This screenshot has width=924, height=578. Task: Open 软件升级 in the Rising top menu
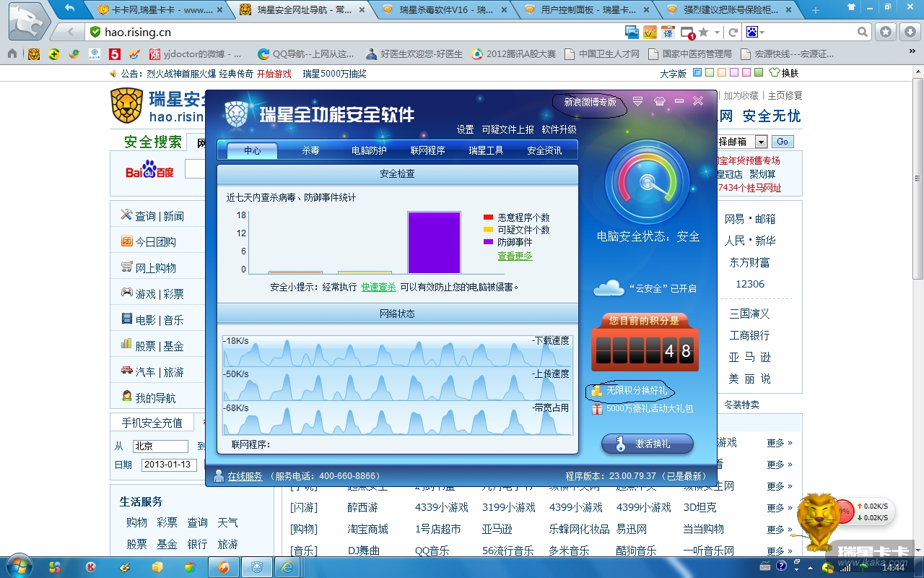559,129
